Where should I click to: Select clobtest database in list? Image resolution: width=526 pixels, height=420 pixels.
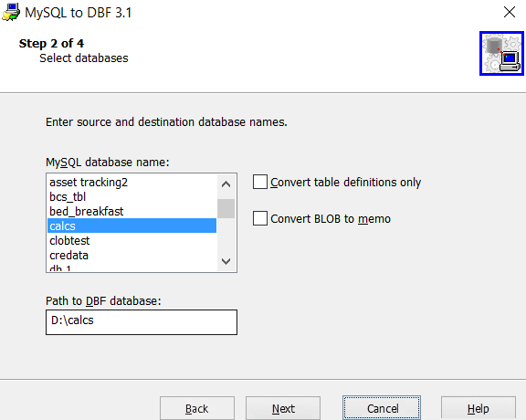click(x=131, y=240)
